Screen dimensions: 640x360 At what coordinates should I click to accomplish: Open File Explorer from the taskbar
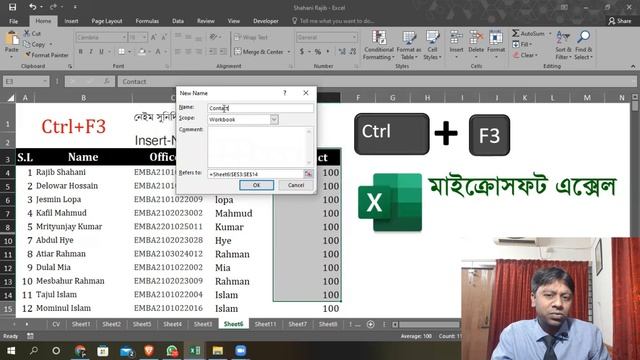click(218, 351)
